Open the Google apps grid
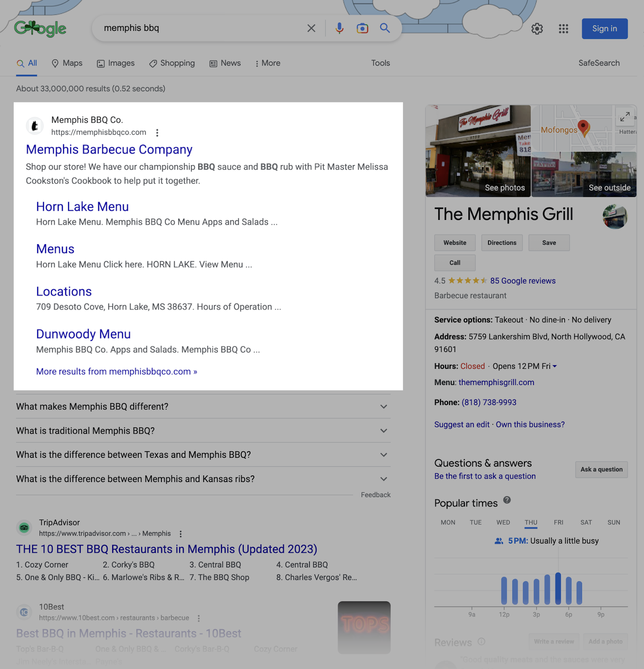 pyautogui.click(x=563, y=29)
